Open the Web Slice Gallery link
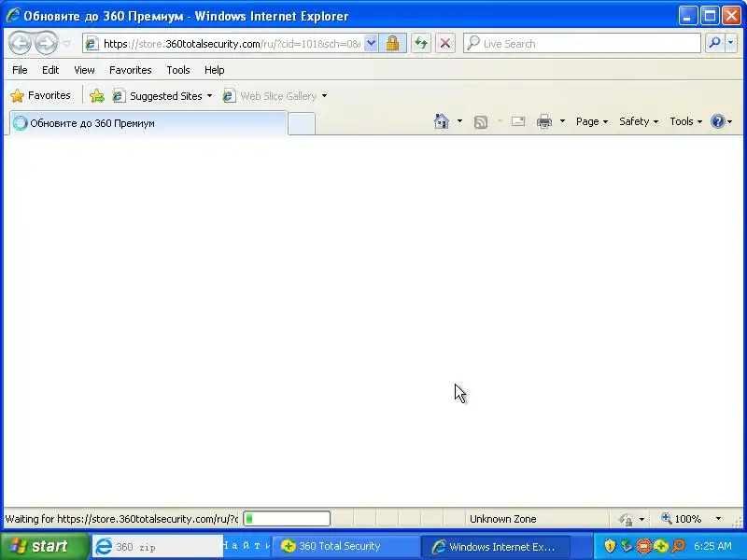Viewport: 747px width, 560px height. point(271,96)
